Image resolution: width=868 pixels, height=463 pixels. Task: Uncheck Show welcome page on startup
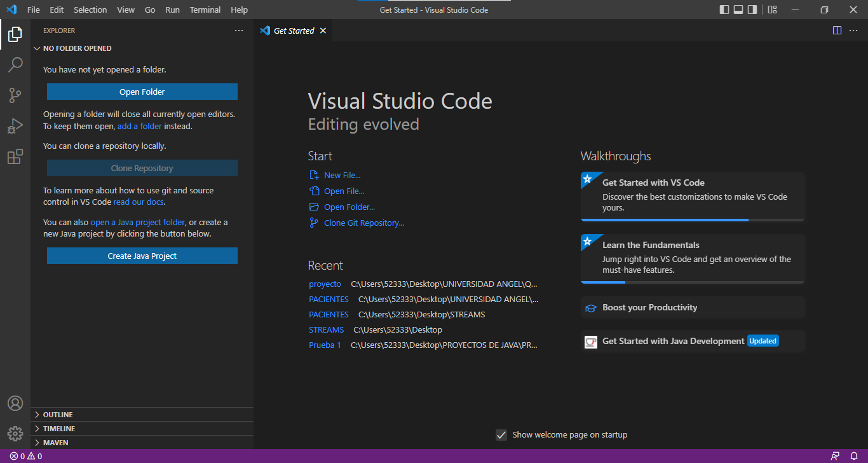click(501, 435)
